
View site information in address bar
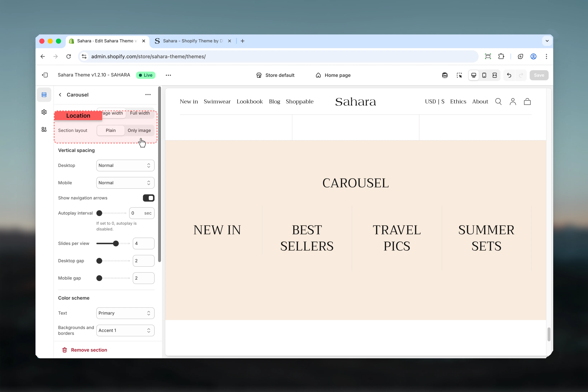(x=84, y=56)
